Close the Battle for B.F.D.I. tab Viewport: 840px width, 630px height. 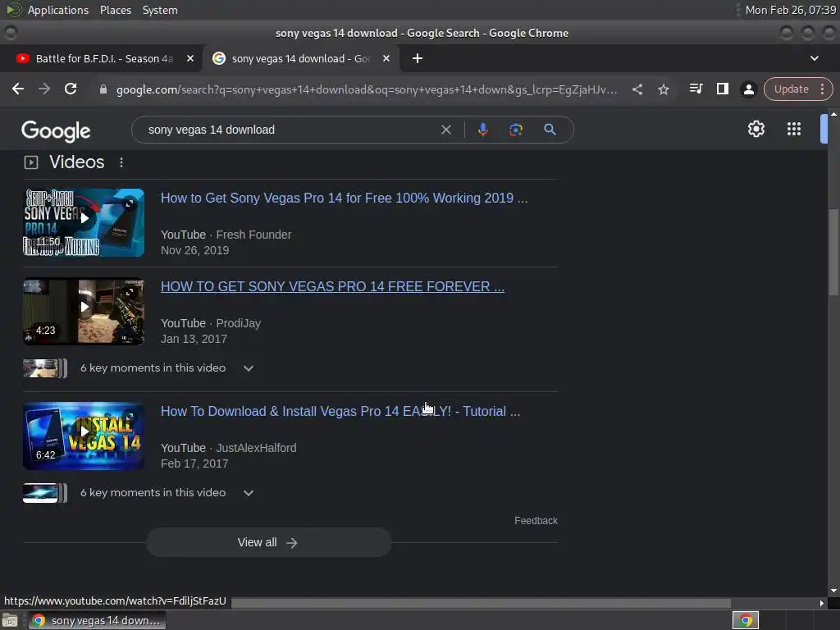[190, 58]
